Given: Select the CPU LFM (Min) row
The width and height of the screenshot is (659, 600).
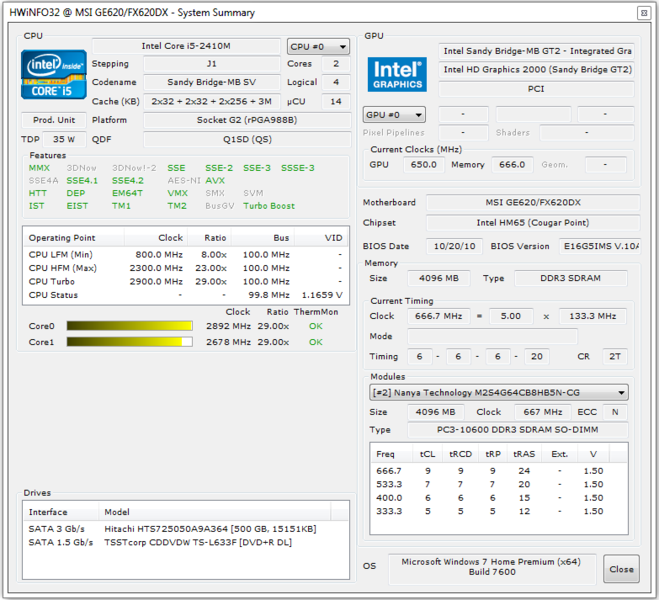Looking at the screenshot, I should pyautogui.click(x=185, y=255).
